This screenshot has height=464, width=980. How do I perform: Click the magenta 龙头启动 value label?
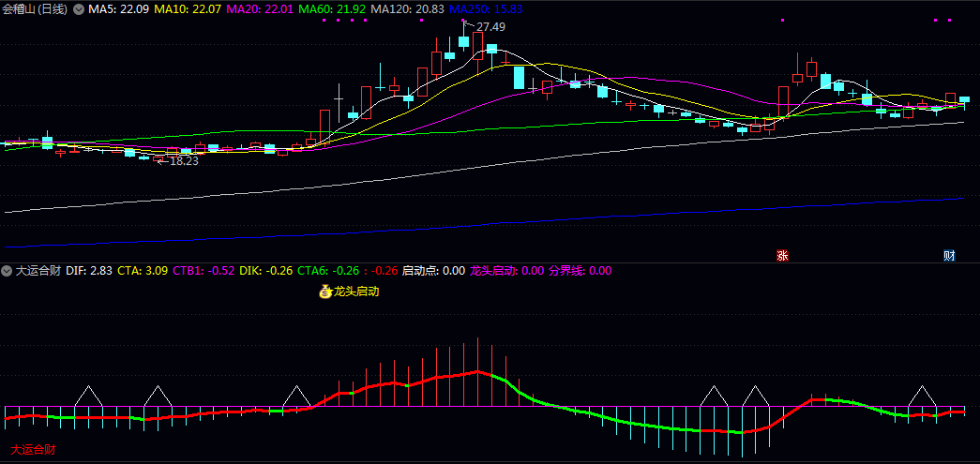coord(506,271)
